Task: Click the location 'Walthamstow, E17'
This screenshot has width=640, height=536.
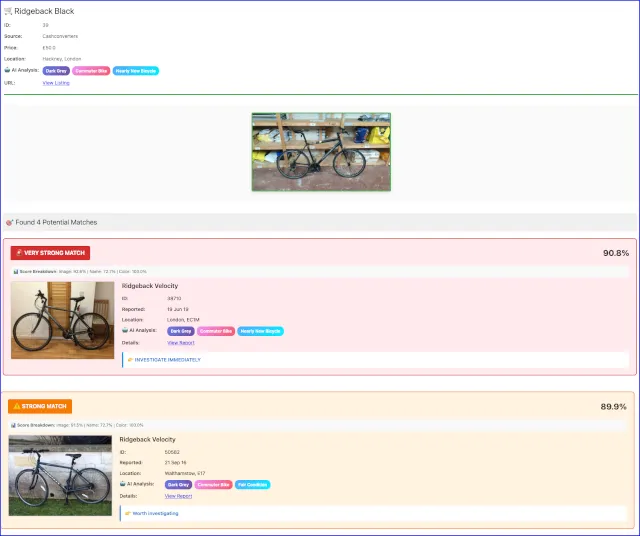Action: [x=185, y=473]
